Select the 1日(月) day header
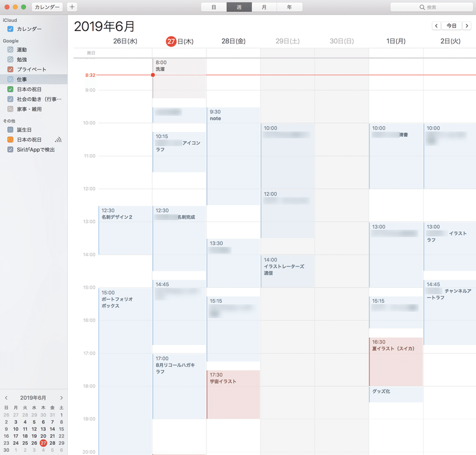Screen dimensions: 476x455 [x=396, y=41]
